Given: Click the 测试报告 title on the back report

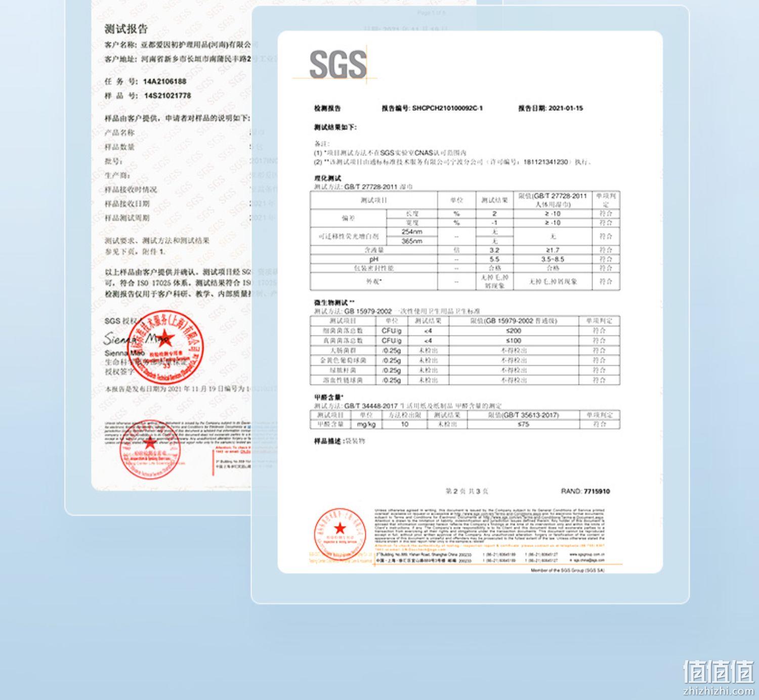Looking at the screenshot, I should click(126, 29).
